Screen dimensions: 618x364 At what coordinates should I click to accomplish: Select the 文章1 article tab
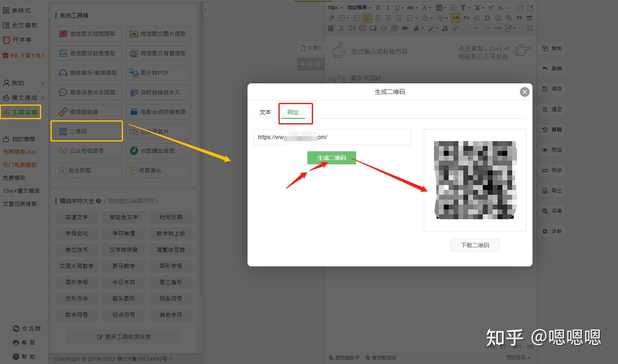[311, 48]
